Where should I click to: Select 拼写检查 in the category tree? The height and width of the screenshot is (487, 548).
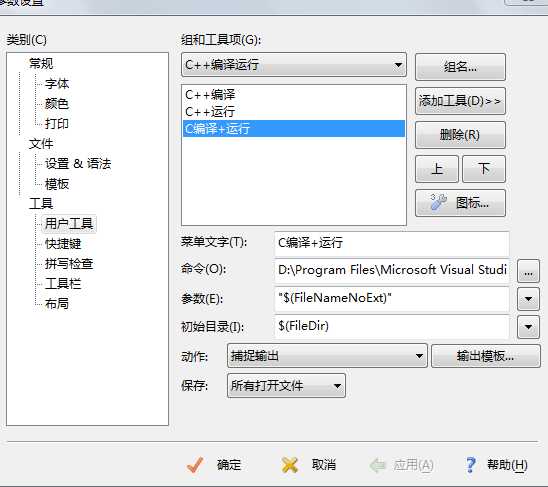(69, 264)
